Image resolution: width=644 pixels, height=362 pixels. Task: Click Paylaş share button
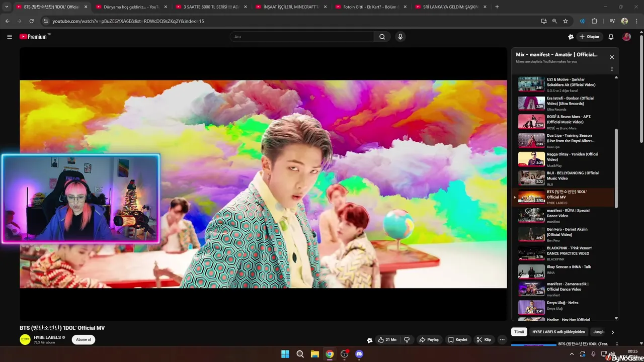(x=429, y=340)
